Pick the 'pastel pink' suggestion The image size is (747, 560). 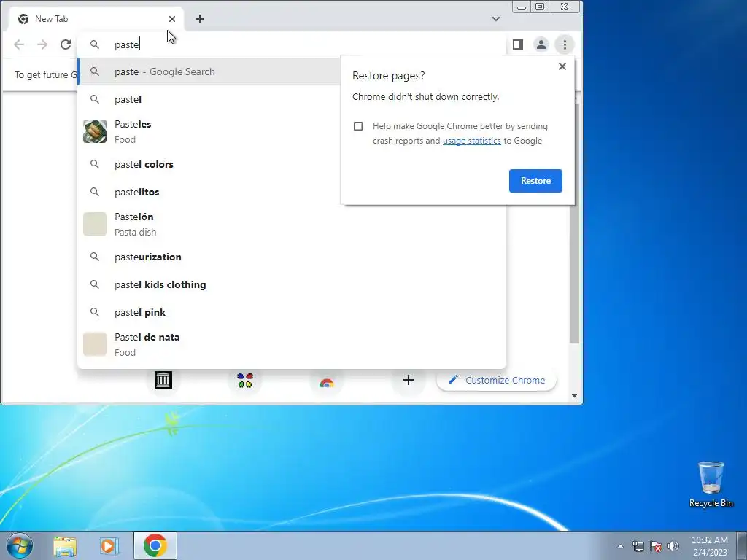pos(292,312)
